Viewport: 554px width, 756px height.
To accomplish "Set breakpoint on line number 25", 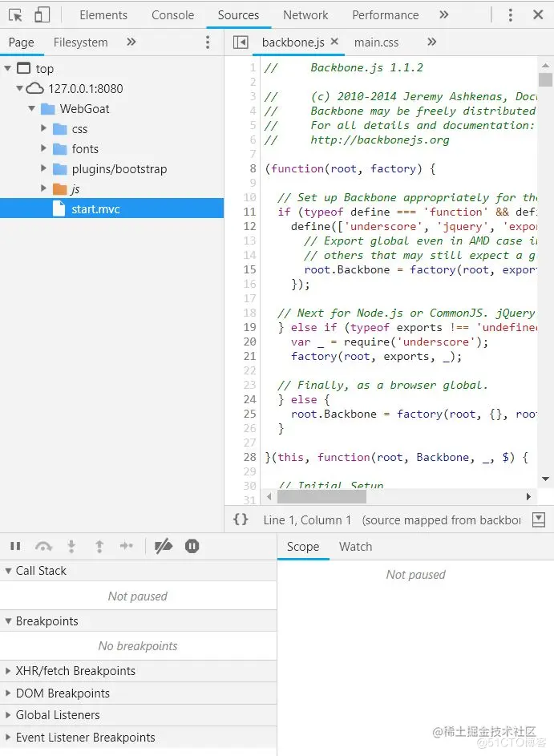I will point(250,414).
